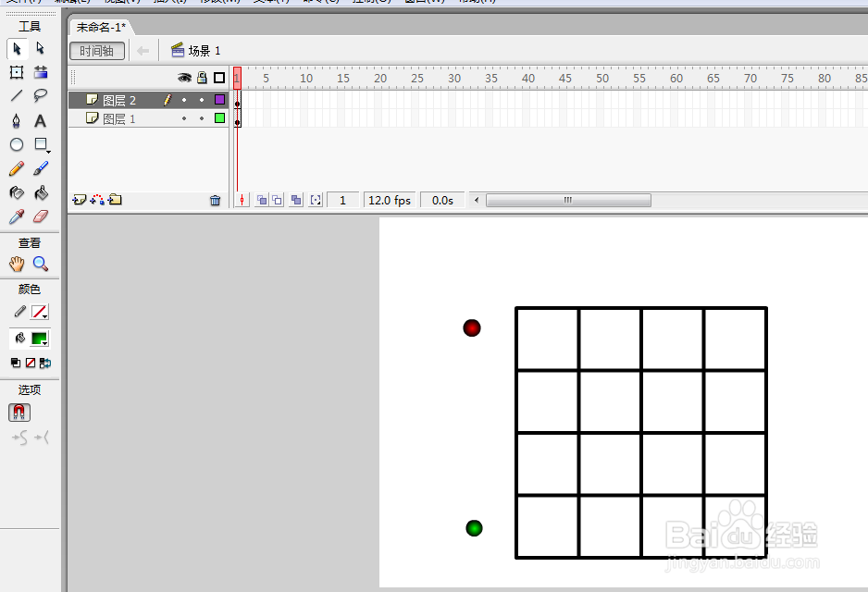Toggle Edit Multiple Frames button
The width and height of the screenshot is (868, 592).
[297, 201]
